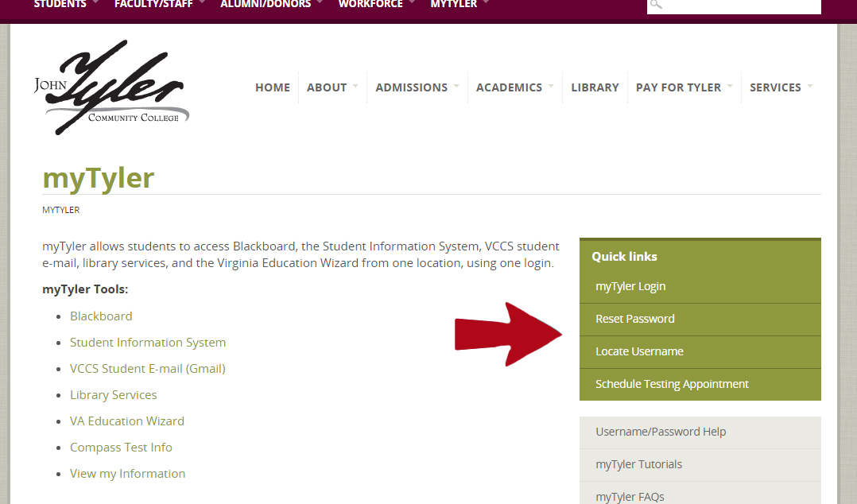Screen dimensions: 857x504
Task: Focus the site search field
Action: pos(734,6)
